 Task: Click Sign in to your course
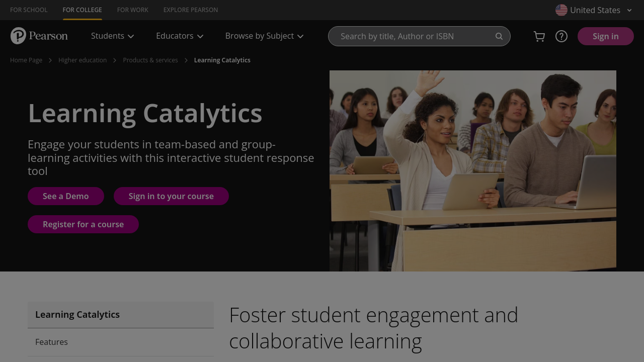tap(171, 196)
